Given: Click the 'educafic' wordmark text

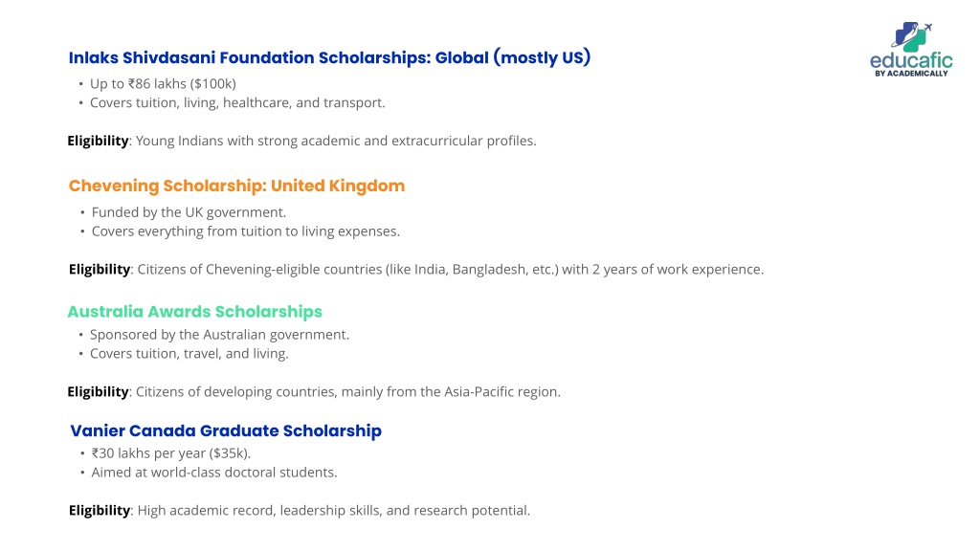Looking at the screenshot, I should coord(911,60).
